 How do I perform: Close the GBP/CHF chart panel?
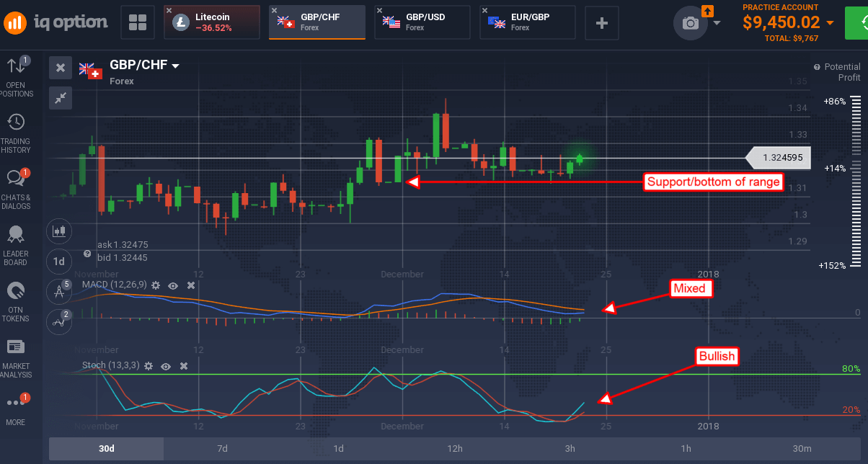tap(61, 68)
